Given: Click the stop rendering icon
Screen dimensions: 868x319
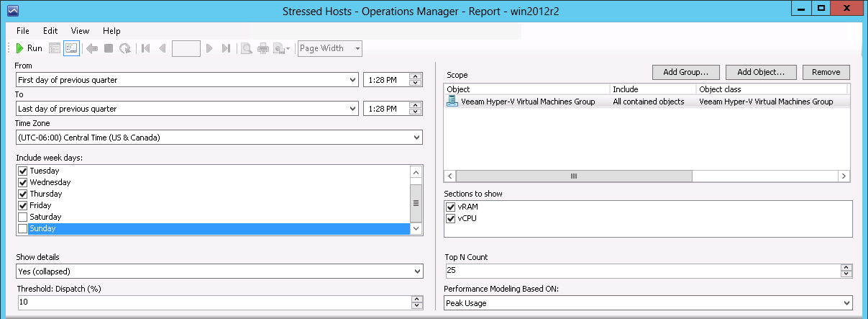Looking at the screenshot, I should (109, 48).
